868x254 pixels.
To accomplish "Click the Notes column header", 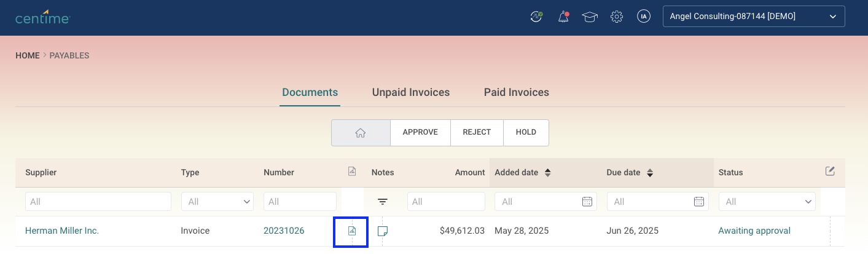I will coord(383,173).
